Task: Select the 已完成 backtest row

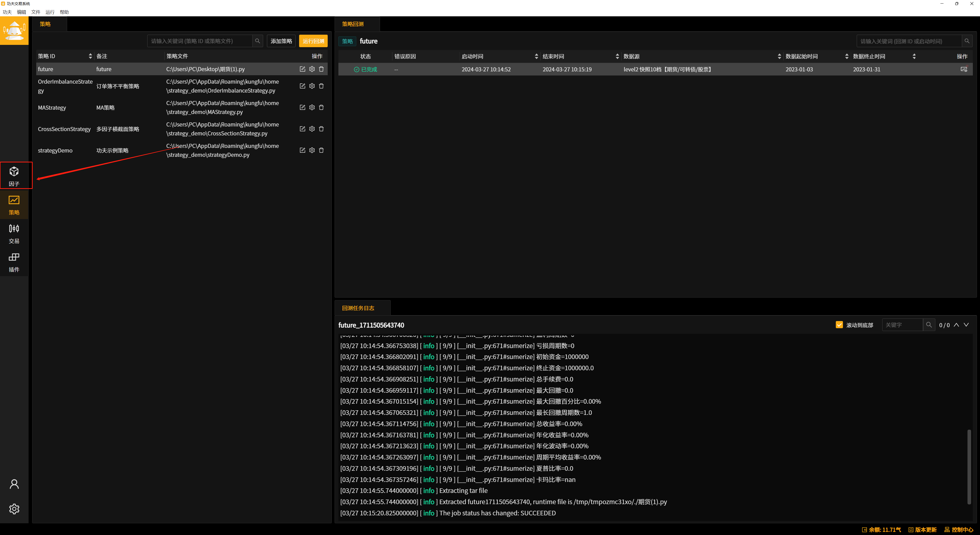Action: (x=655, y=69)
